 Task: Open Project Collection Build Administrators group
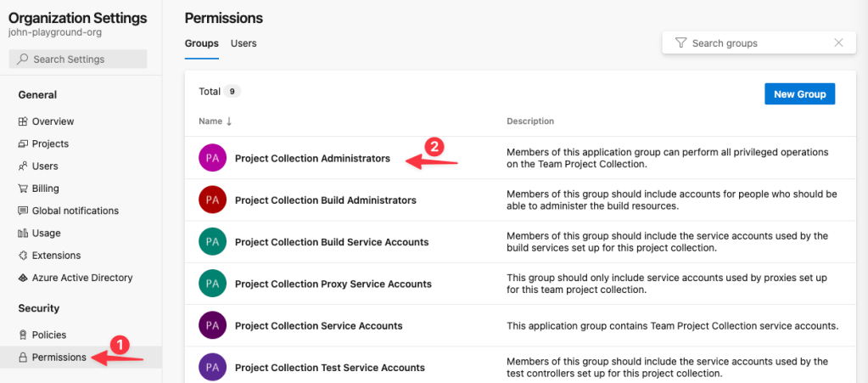325,200
